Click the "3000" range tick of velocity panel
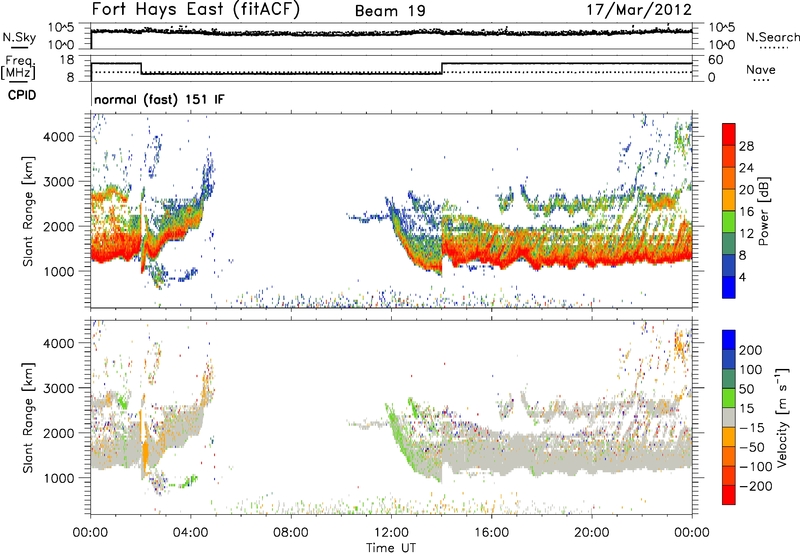The image size is (800, 554). coord(58,388)
